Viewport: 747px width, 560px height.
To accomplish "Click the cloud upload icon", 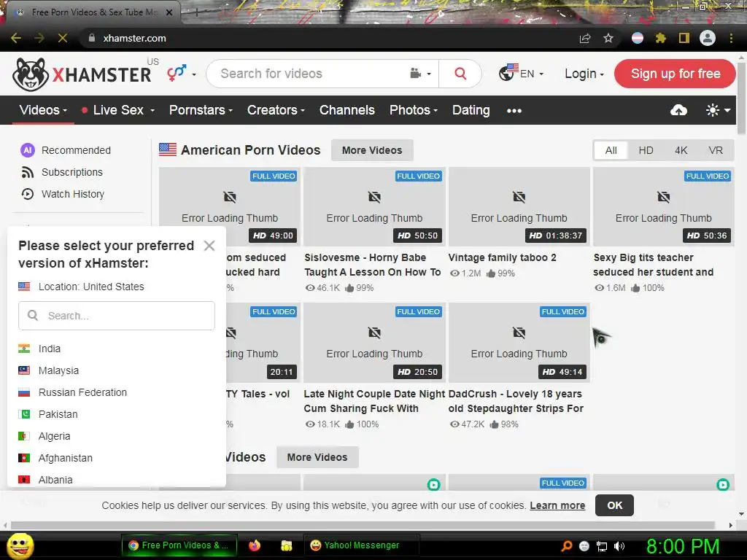I will (678, 111).
